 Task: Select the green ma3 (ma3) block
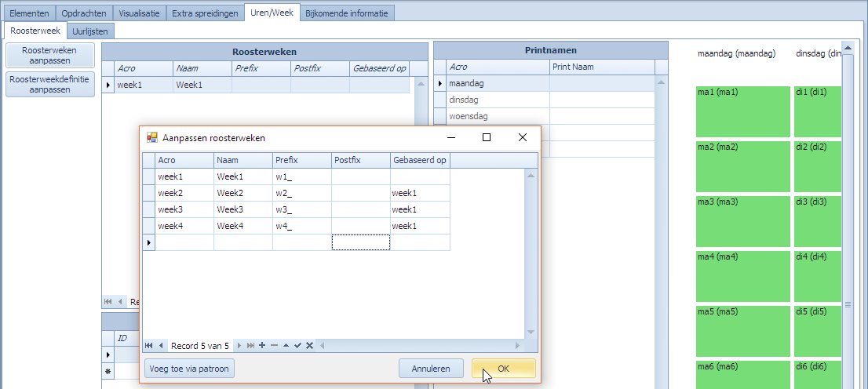743,221
